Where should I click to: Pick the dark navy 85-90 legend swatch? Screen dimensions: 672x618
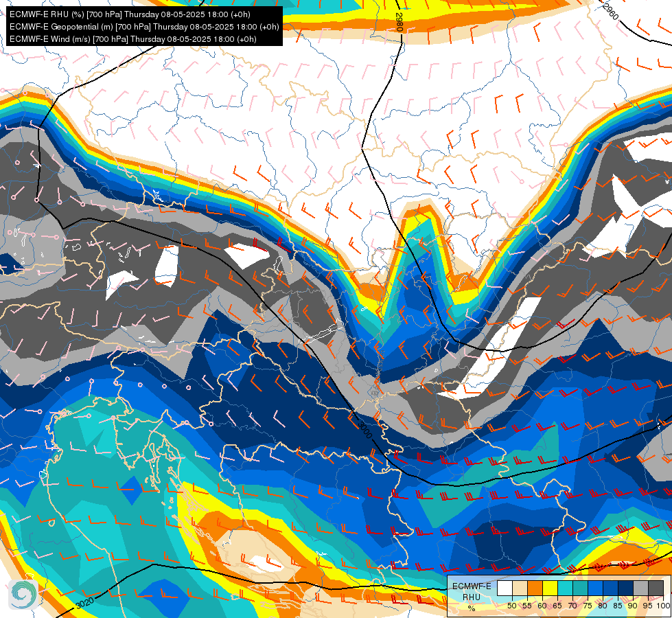tap(626, 588)
